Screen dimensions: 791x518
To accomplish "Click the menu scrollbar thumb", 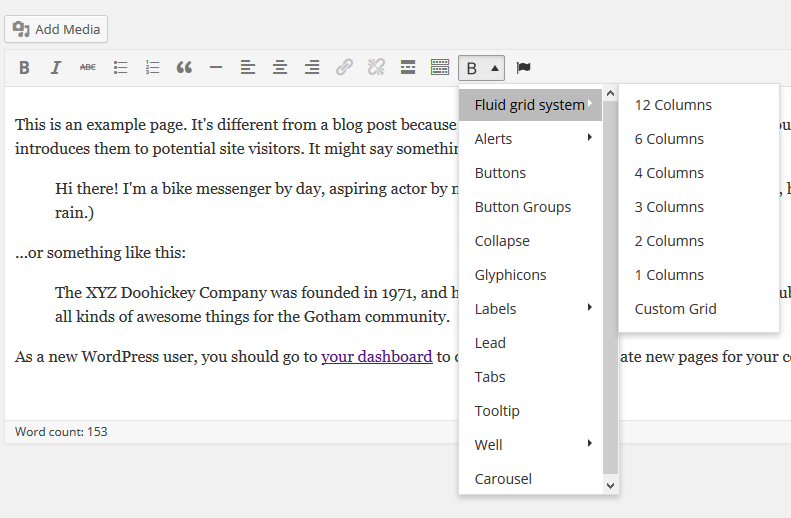I will pos(610,287).
